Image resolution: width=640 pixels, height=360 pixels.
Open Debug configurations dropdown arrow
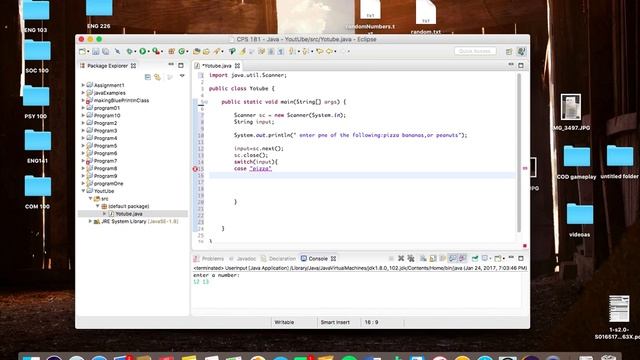135,52
